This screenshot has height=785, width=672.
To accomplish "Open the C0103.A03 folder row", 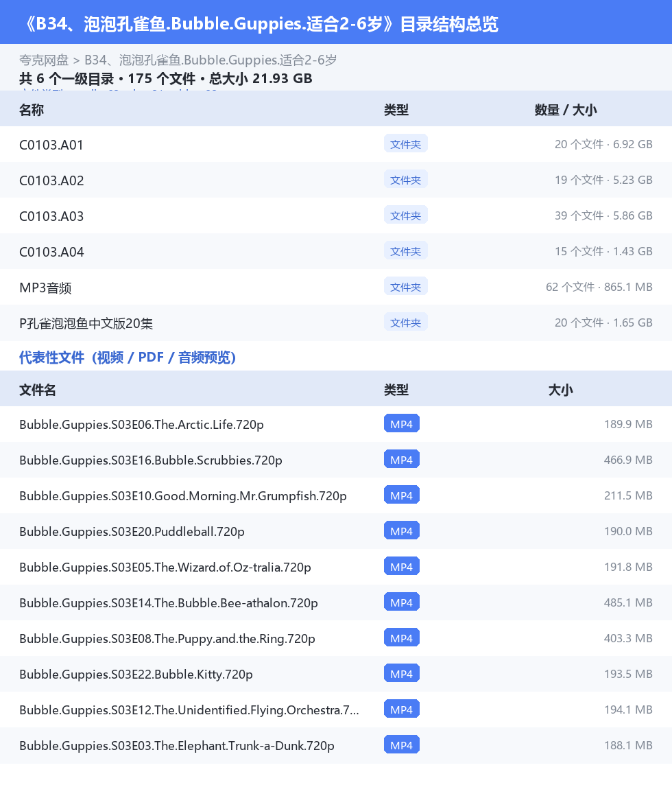I will pyautogui.click(x=336, y=215).
